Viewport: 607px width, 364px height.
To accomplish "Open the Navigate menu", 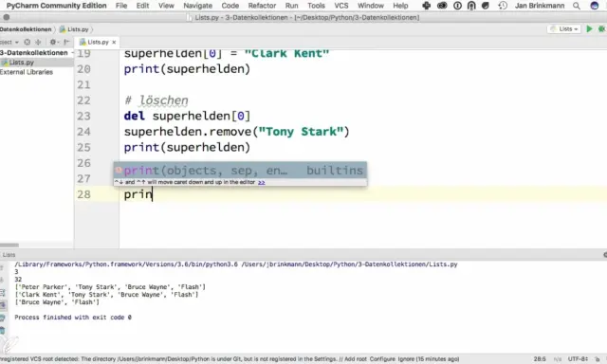I will tap(197, 6).
